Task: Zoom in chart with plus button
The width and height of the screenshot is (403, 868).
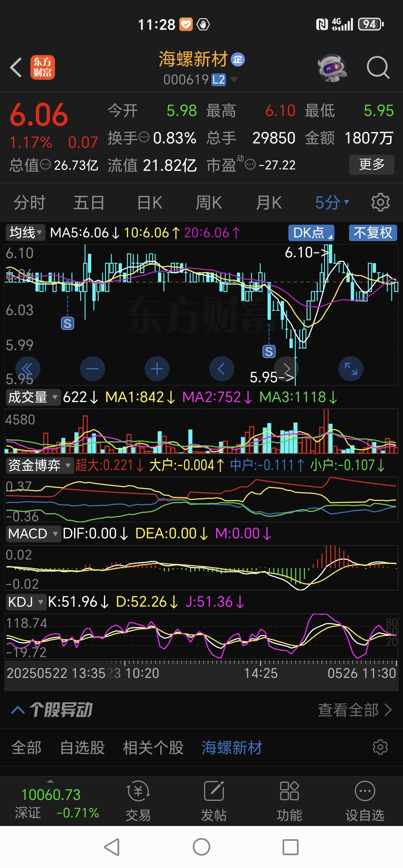Action: [x=157, y=369]
